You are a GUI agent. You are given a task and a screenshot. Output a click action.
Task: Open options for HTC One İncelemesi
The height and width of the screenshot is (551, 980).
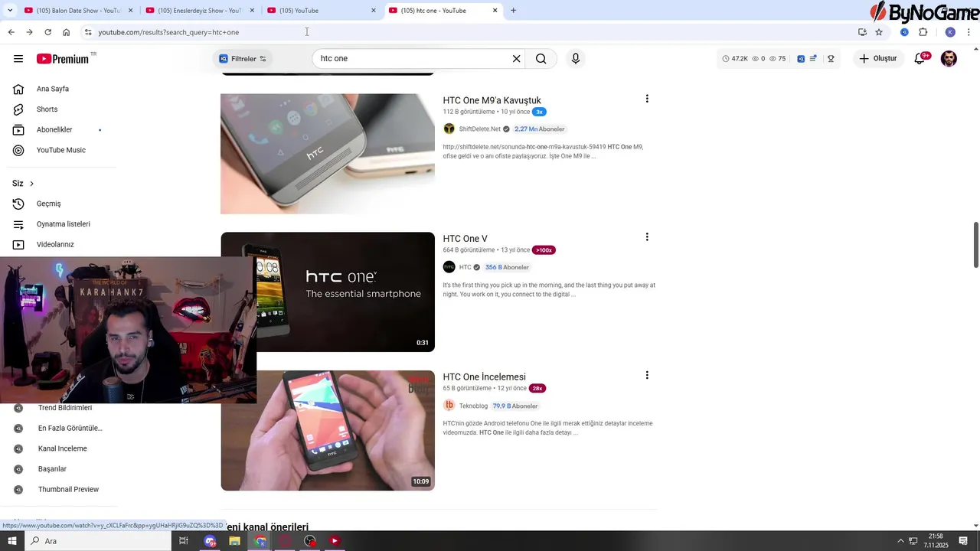pyautogui.click(x=647, y=375)
